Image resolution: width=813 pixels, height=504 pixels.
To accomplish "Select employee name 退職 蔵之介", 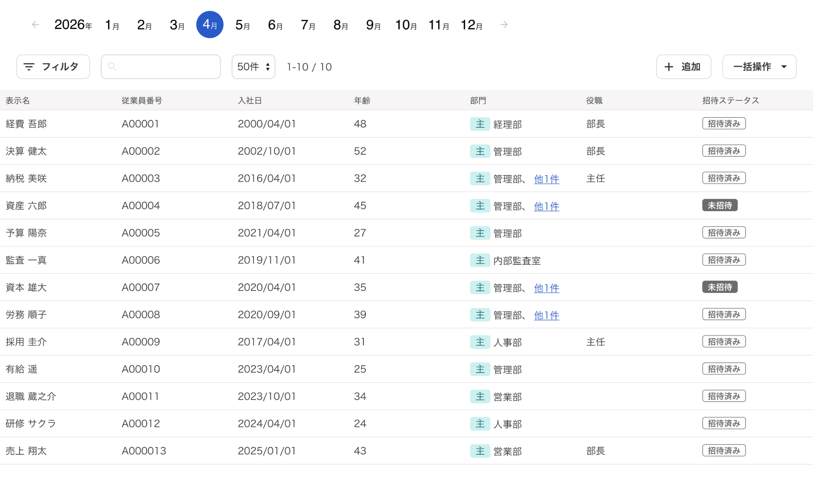I will point(31,396).
